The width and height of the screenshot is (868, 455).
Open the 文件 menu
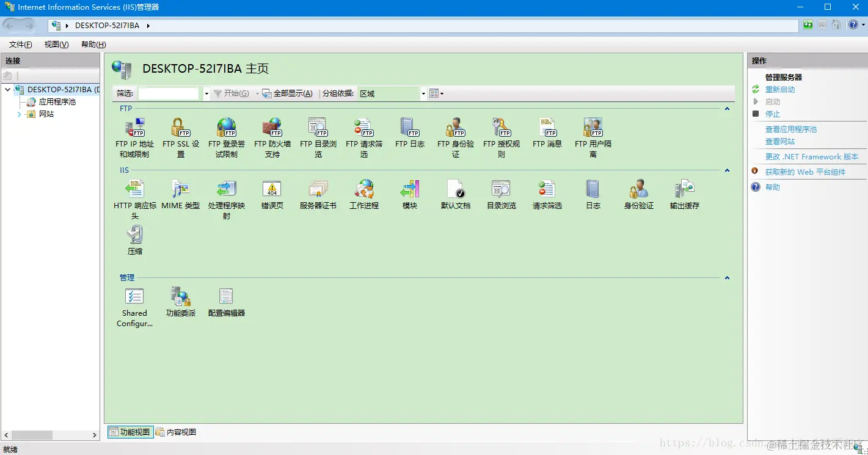pyautogui.click(x=21, y=45)
